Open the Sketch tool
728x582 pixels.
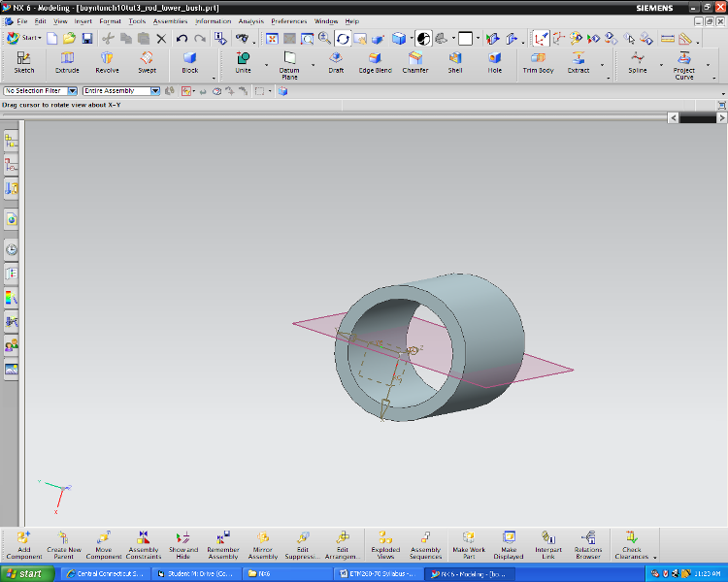(x=24, y=62)
